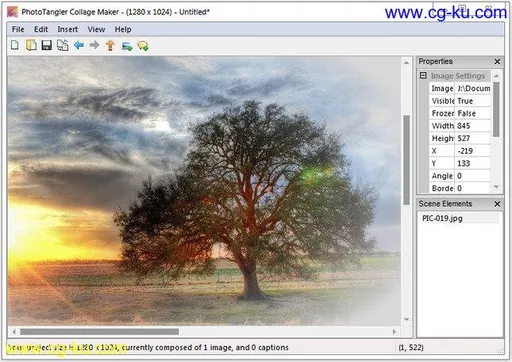Click the status bar project composition message
This screenshot has height=362, width=512.
(148, 347)
